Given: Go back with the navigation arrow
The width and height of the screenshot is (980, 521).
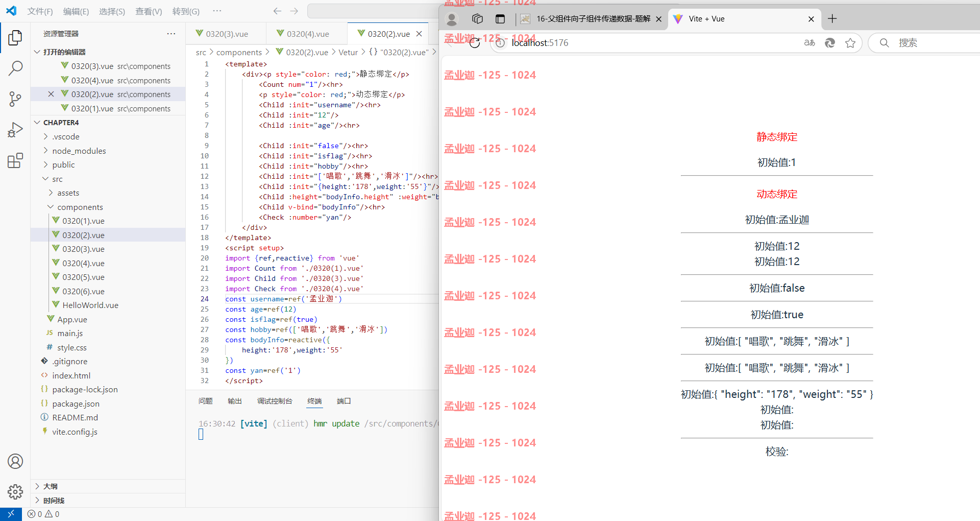Looking at the screenshot, I should coord(277,11).
